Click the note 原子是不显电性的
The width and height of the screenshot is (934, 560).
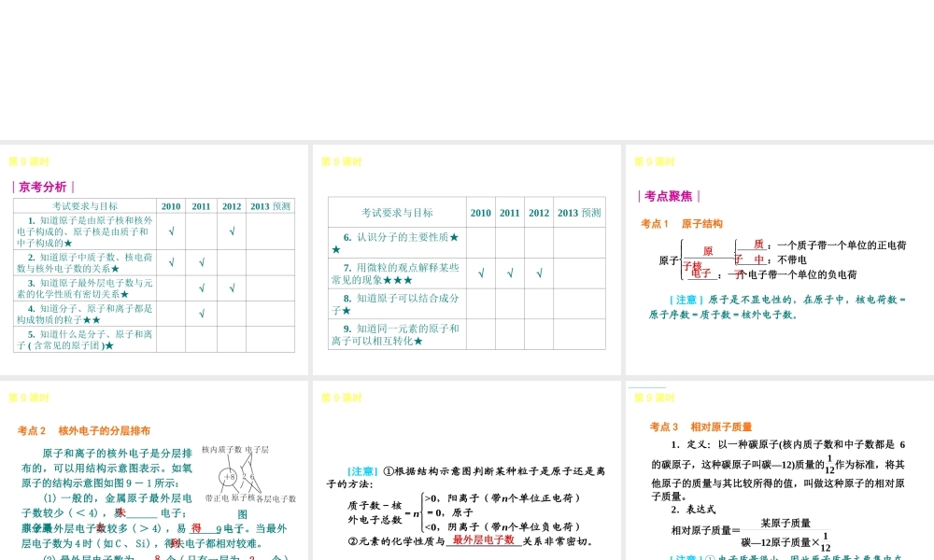tap(777, 307)
